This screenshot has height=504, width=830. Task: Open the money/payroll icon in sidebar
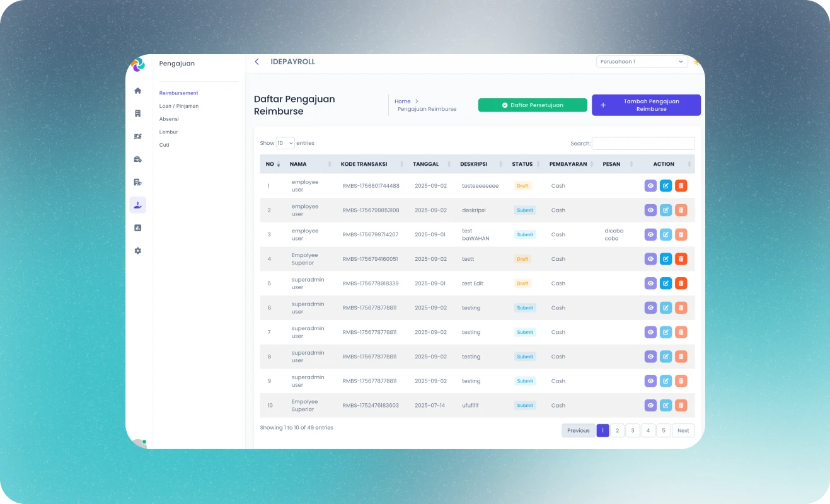[138, 136]
